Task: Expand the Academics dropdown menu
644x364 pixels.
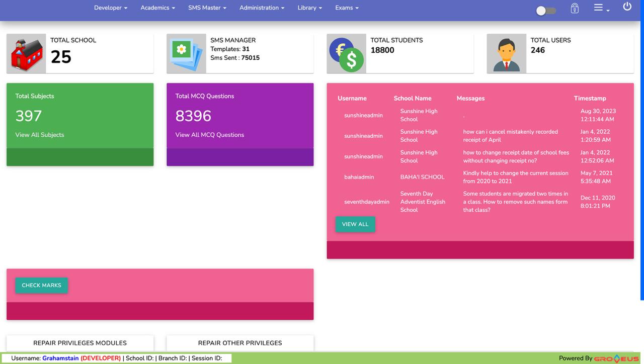Action: point(157,8)
